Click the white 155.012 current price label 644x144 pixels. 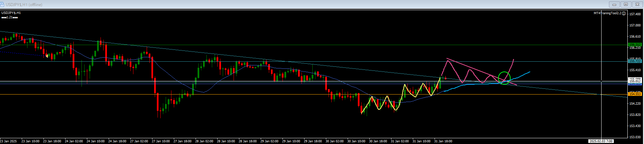[x=634, y=81]
